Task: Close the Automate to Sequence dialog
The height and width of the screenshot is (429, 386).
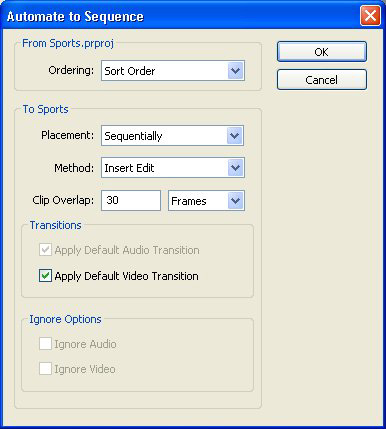Action: pyautogui.click(x=370, y=16)
